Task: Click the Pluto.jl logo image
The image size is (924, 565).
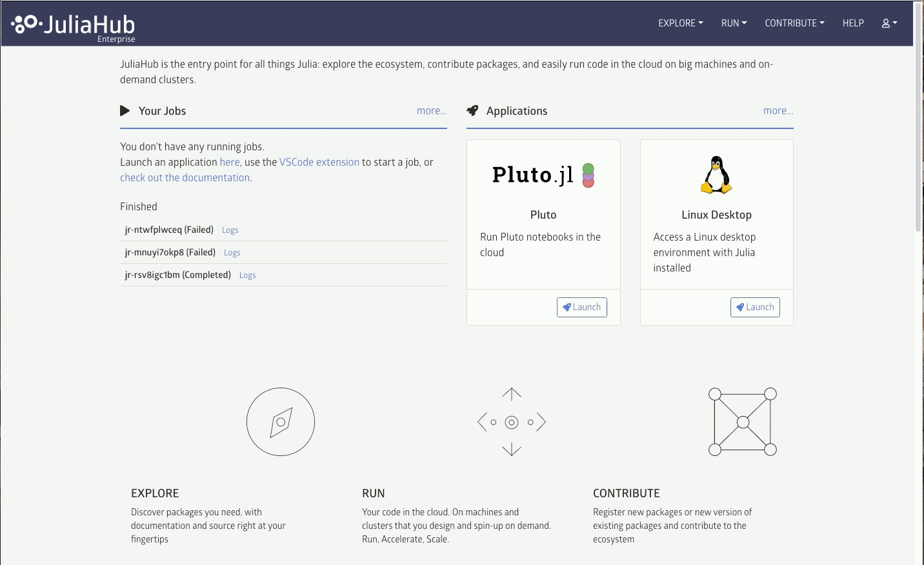Action: tap(543, 175)
